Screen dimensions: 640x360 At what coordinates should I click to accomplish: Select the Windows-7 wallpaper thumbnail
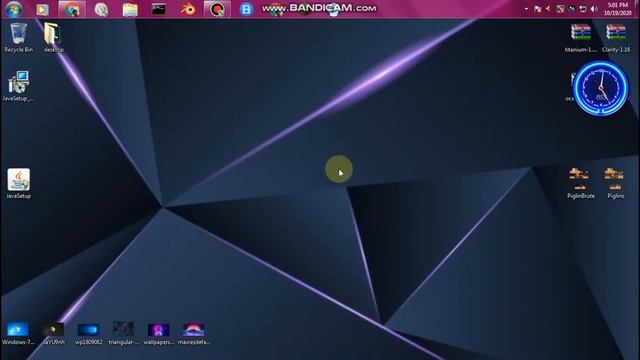(x=18, y=333)
